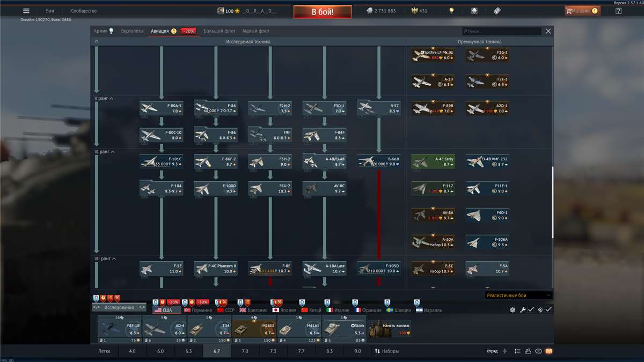Click the -20% discount badge above США

pos(173,302)
